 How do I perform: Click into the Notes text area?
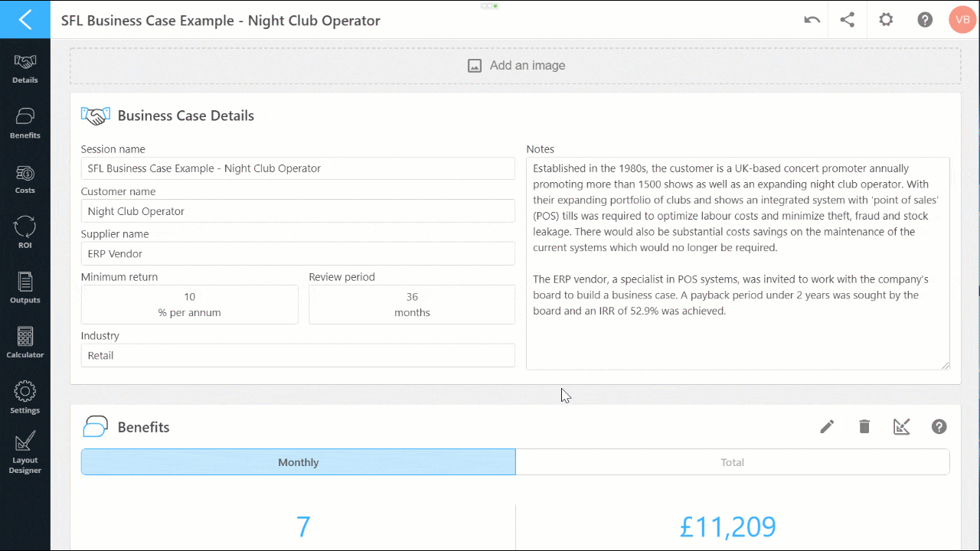click(738, 264)
